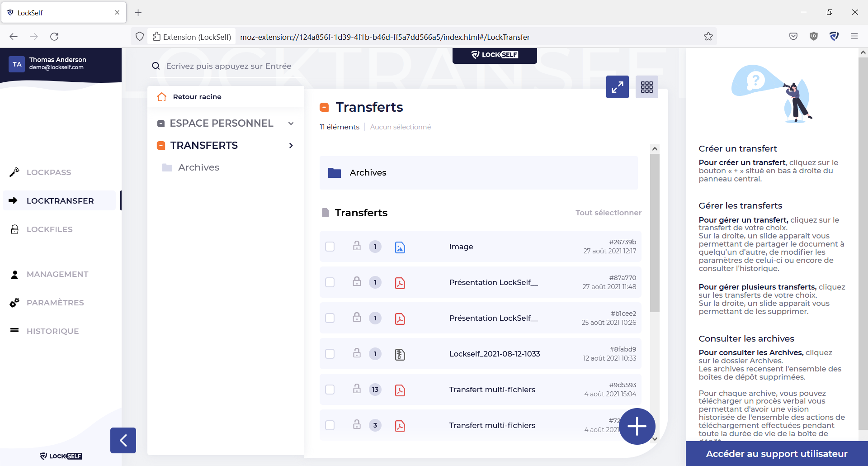
Task: Open the LOCKTRANSFER menu
Action: 60,200
